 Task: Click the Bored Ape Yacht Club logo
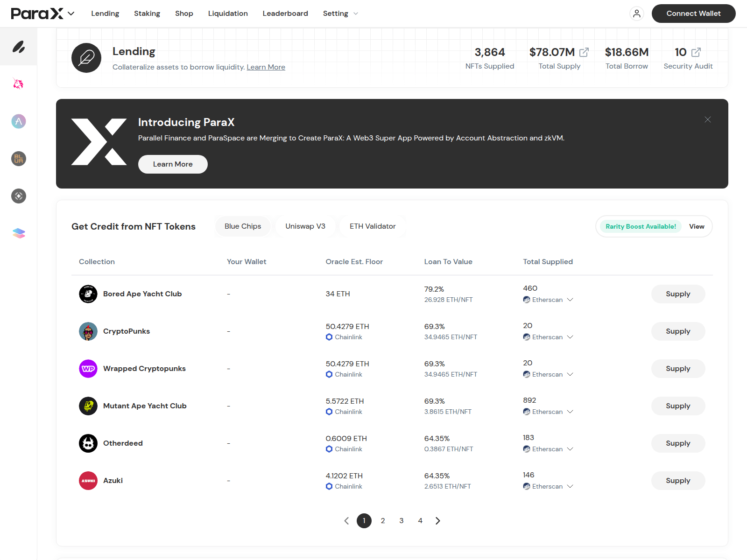(88, 294)
